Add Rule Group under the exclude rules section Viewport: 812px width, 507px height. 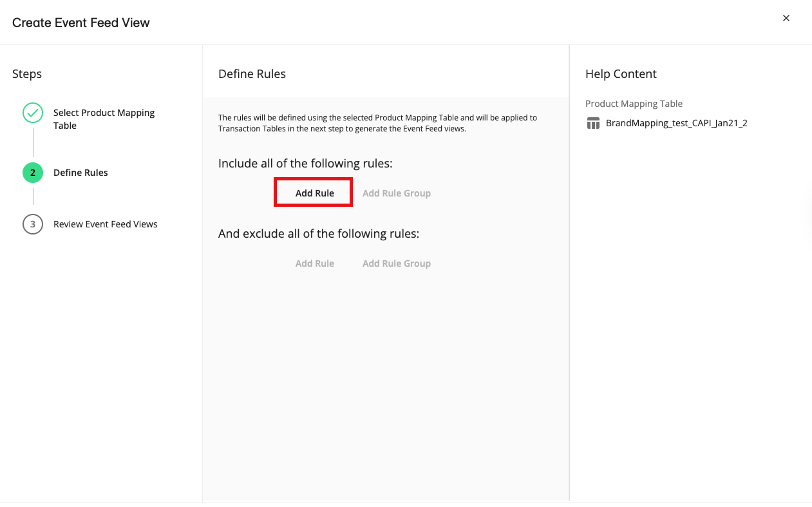coord(396,263)
